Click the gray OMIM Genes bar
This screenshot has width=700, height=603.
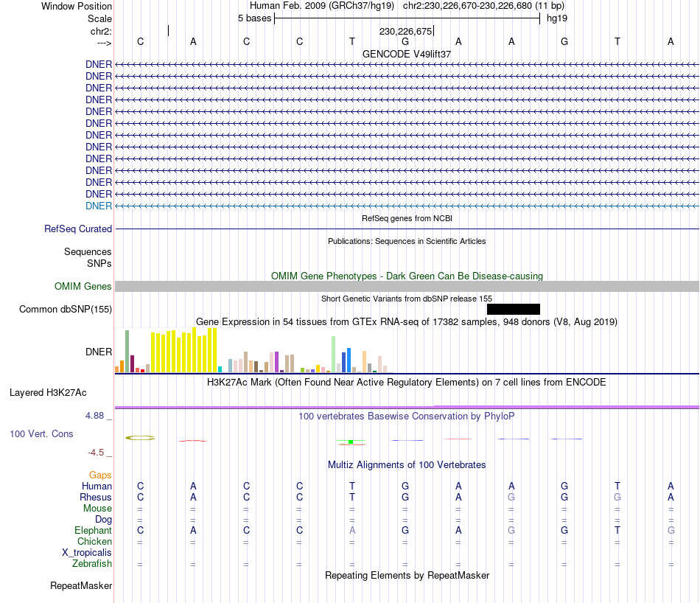pyautogui.click(x=407, y=286)
